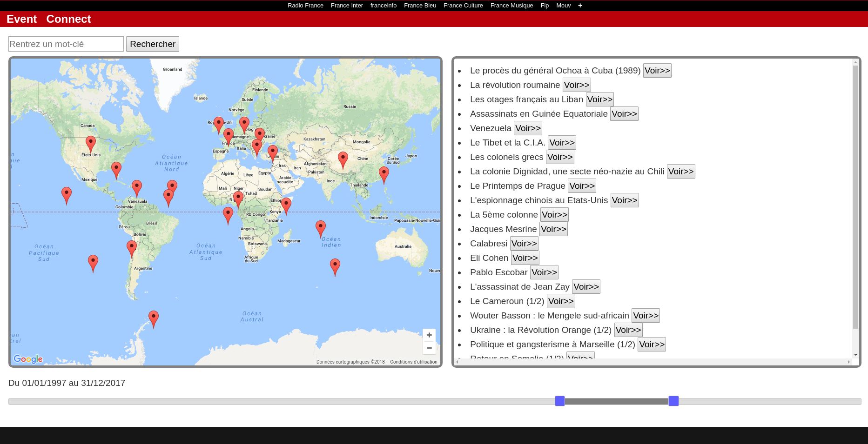This screenshot has width=868, height=444.
Task: Click the Rechercher button
Action: click(153, 44)
